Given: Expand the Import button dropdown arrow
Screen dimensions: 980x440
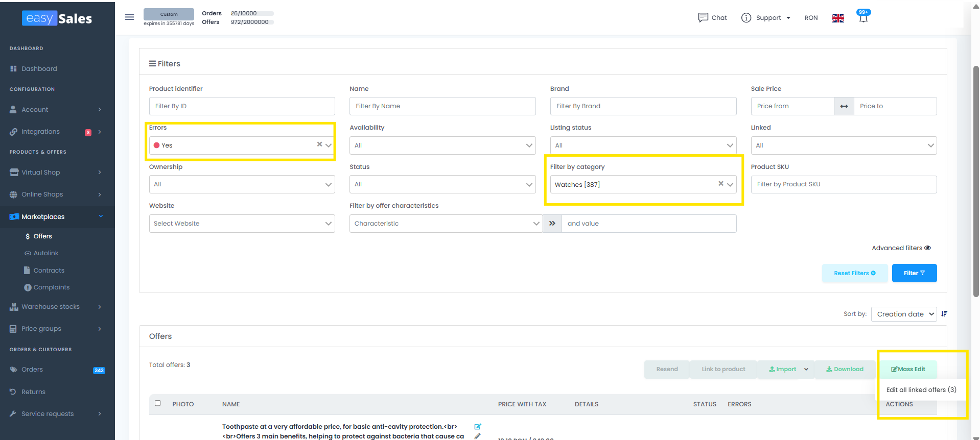Looking at the screenshot, I should [x=806, y=369].
